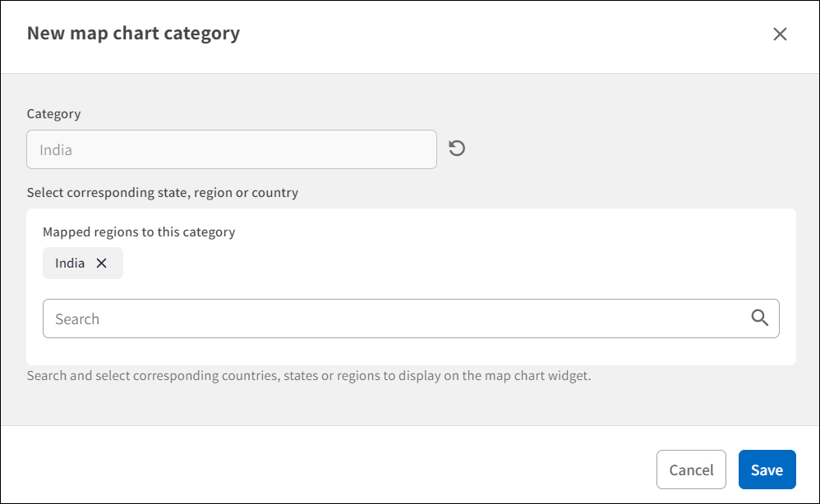Click the "Category" field label
Viewport: 820px width, 504px height.
click(x=53, y=114)
